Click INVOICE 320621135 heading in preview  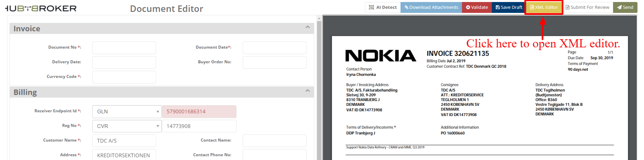point(458,53)
